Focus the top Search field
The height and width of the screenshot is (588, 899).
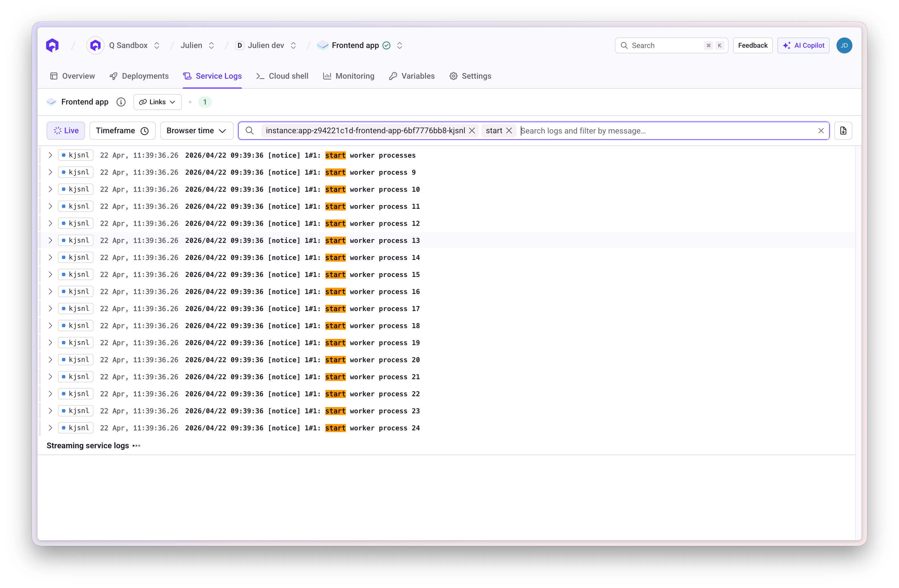pos(671,45)
